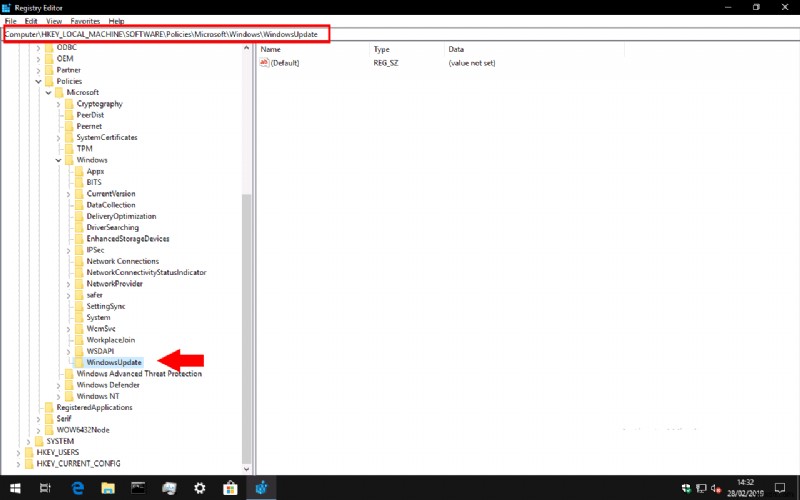Screen dimensions: 800x500
Task: Select Windows Advanced Threat Protection key
Action: [139, 373]
